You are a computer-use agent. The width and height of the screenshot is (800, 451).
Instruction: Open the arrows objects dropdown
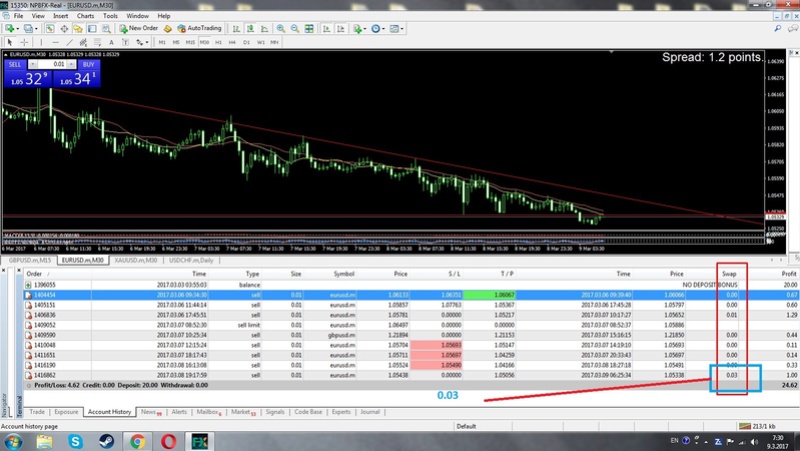(142, 42)
